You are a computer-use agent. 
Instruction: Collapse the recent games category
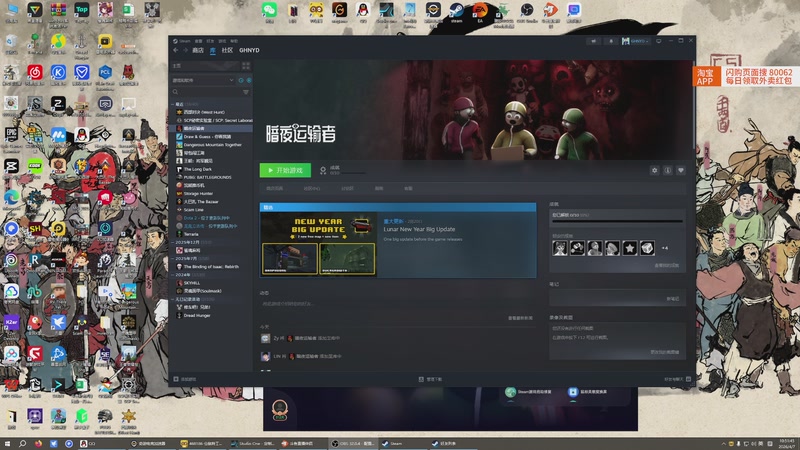[x=173, y=104]
